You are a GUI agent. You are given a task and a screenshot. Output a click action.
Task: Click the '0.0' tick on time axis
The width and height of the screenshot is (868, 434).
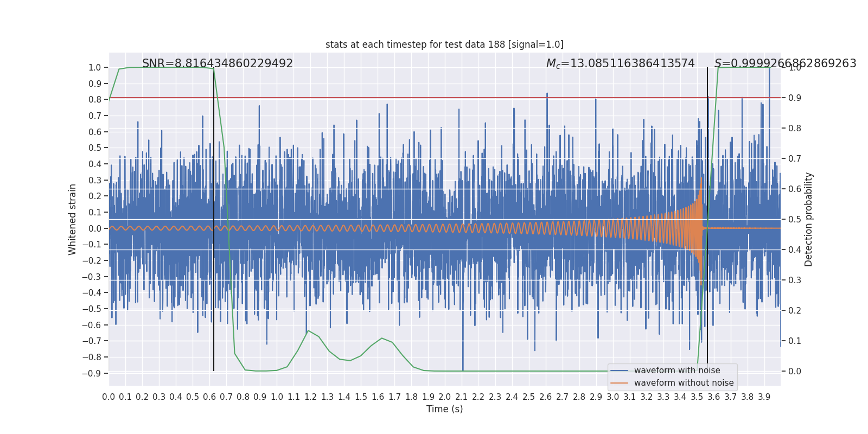coord(108,397)
